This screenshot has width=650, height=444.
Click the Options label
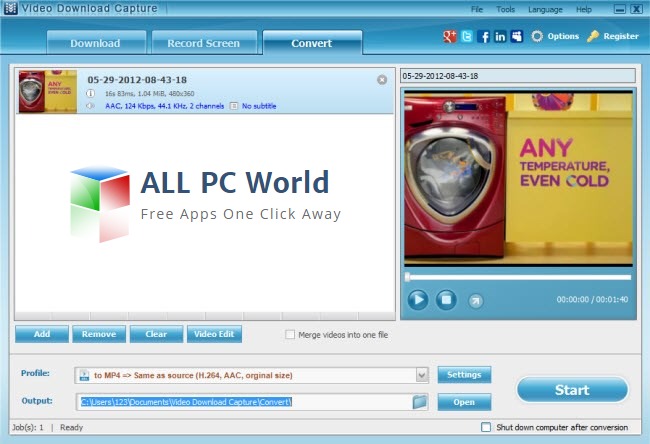tap(563, 36)
